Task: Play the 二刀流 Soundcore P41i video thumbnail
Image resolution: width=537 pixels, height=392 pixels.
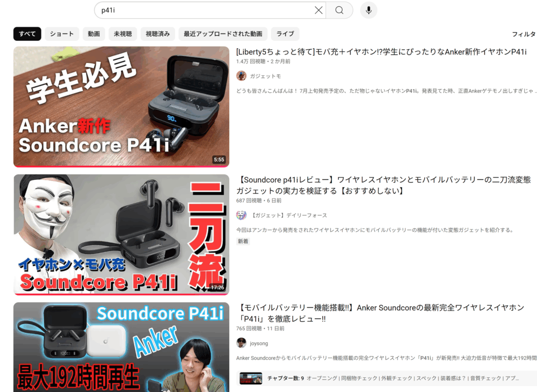Action: (121, 234)
